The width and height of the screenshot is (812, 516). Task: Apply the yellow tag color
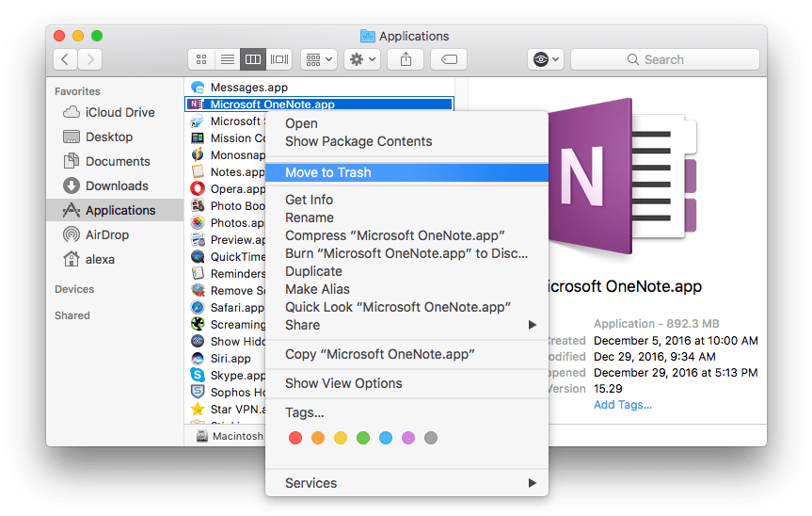(341, 438)
